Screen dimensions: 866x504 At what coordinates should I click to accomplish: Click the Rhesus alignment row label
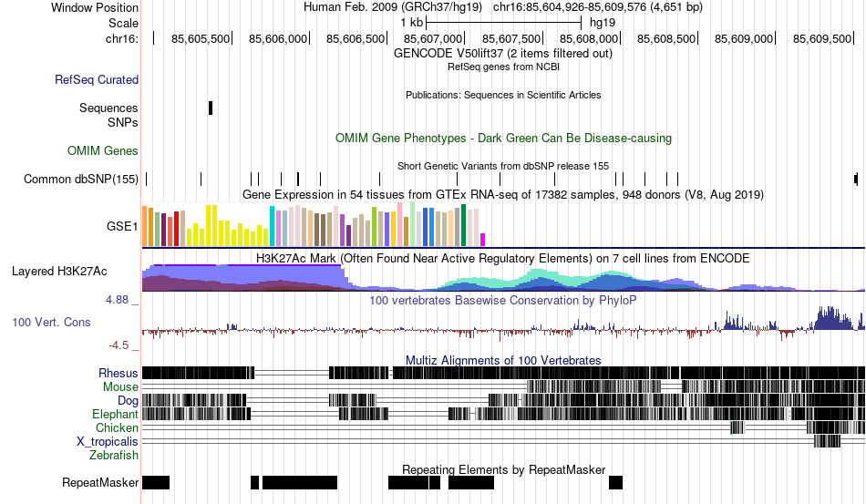point(119,373)
